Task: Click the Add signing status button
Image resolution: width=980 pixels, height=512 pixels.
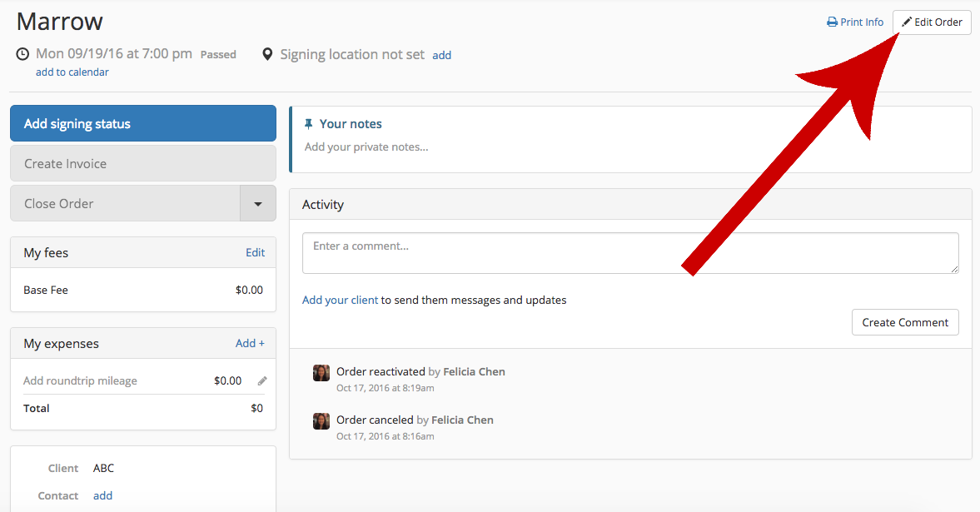Action: tap(143, 124)
